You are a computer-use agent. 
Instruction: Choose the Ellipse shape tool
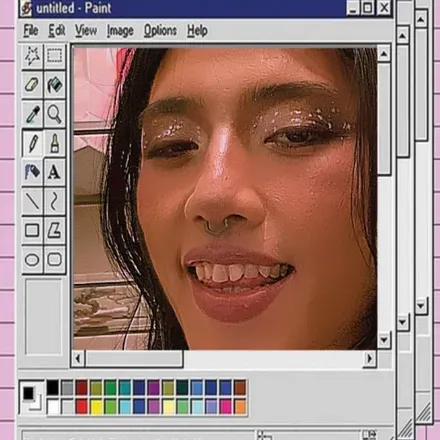click(x=32, y=260)
